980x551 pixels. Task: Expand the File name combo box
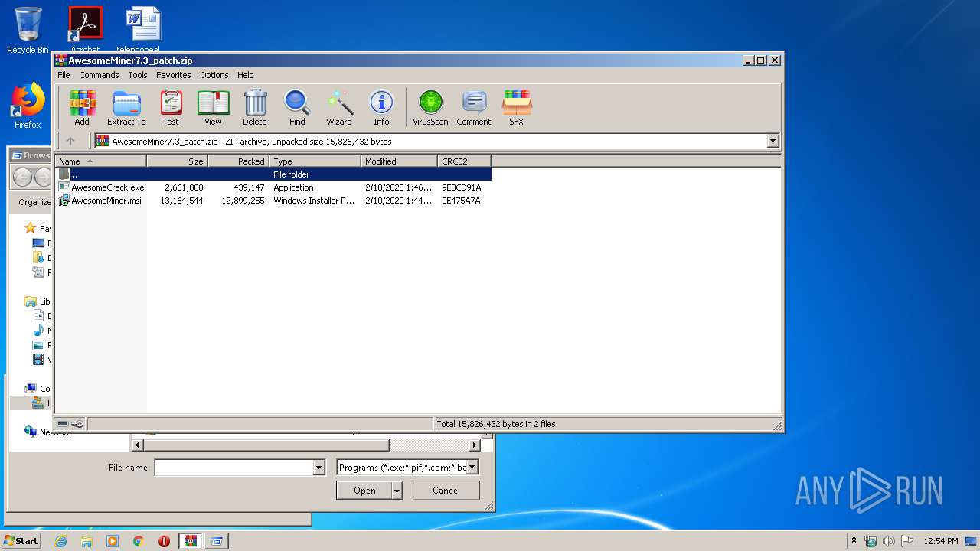pos(319,468)
